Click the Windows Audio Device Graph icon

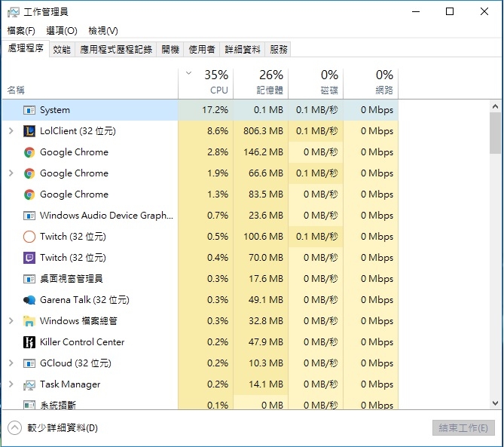coord(29,216)
